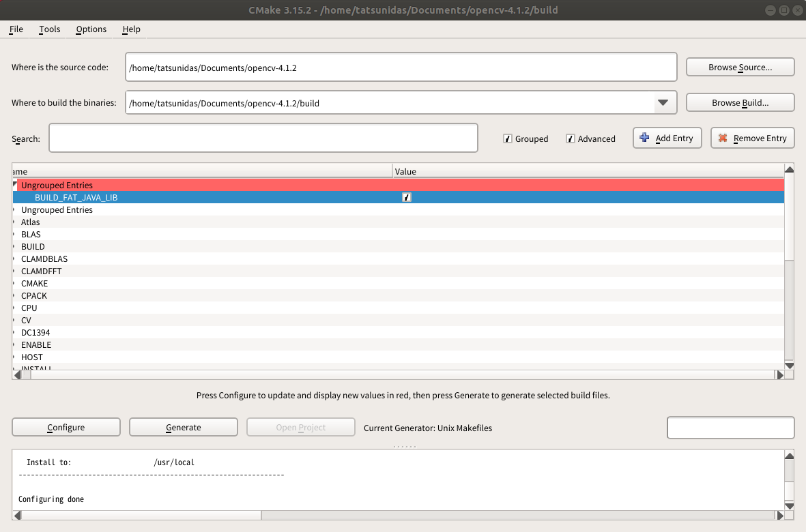The image size is (806, 532).
Task: Collapse the red Ungrouped Entries group
Action: point(15,184)
